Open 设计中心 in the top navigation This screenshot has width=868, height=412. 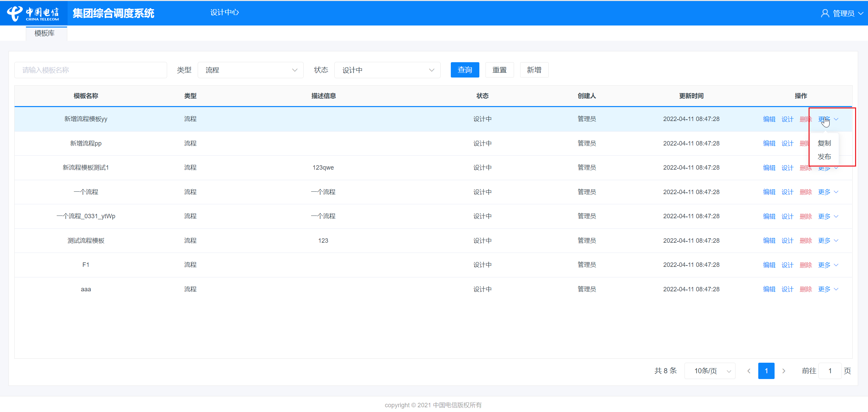(225, 13)
